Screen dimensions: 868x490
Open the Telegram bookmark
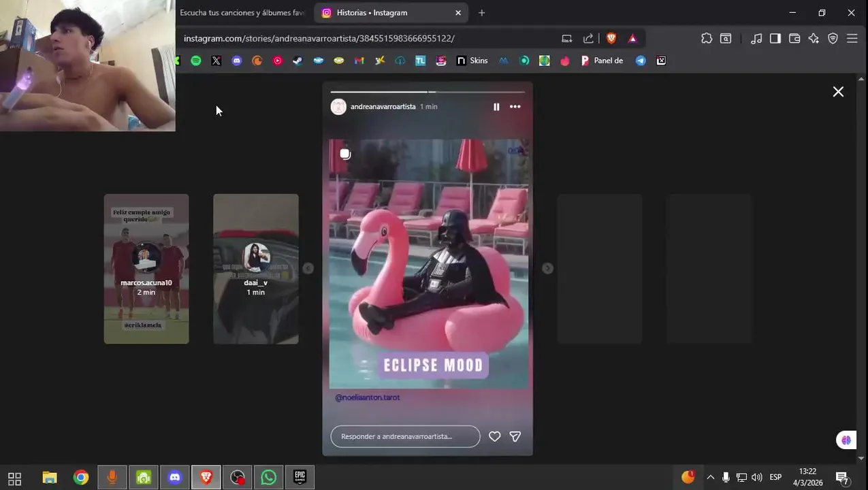coord(641,61)
